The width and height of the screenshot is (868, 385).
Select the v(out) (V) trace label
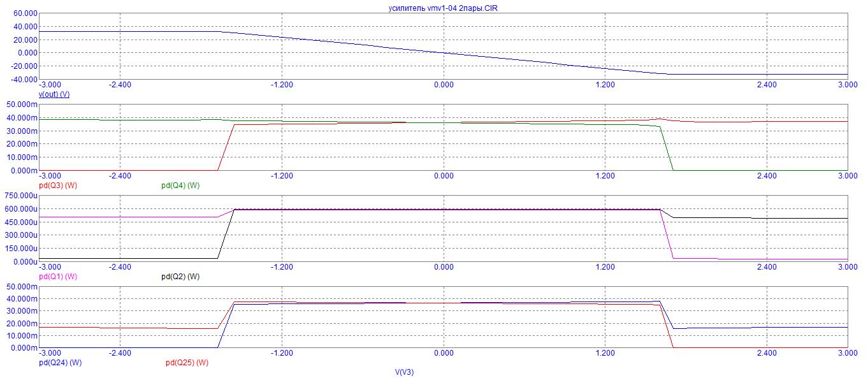click(x=54, y=94)
